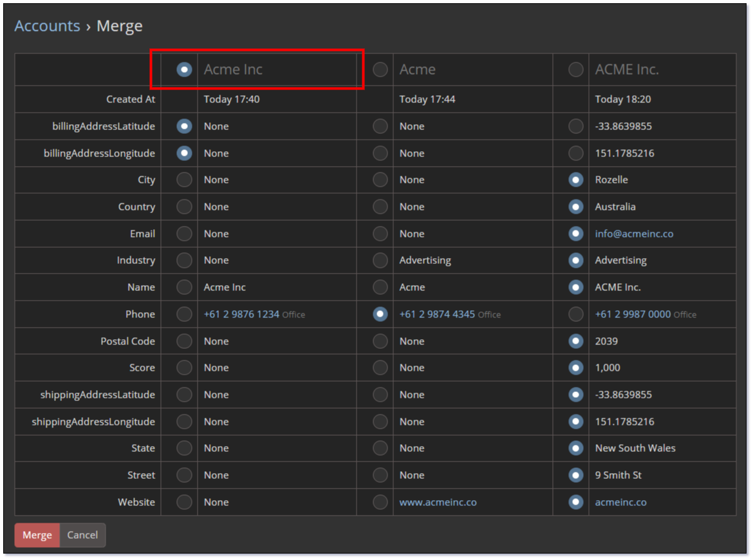Go back to Accounts via breadcrumb
Image resolution: width=753 pixels, height=560 pixels.
[47, 26]
